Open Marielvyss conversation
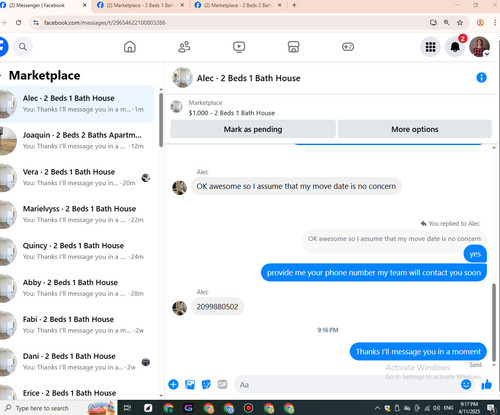500x415 pixels. tap(77, 214)
